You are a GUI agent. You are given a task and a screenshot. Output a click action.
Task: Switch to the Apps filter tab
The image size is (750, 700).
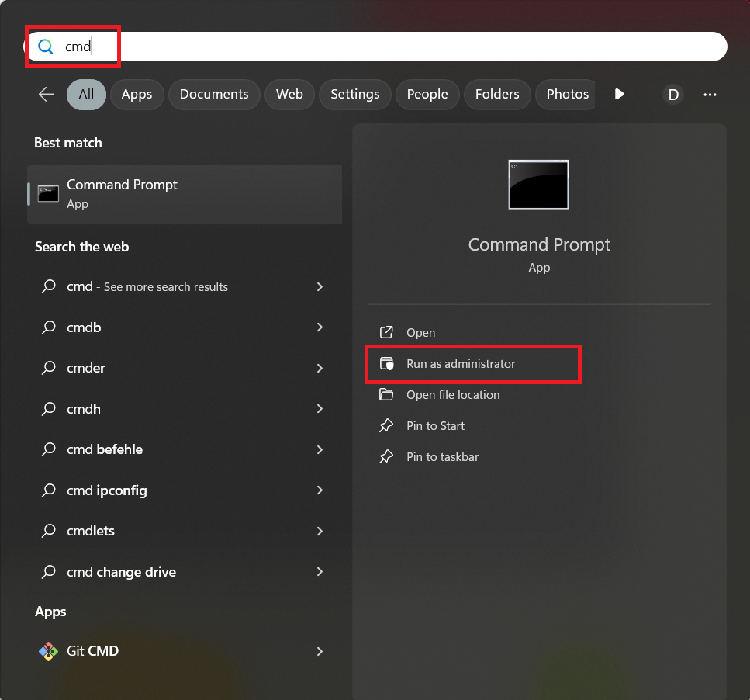137,94
